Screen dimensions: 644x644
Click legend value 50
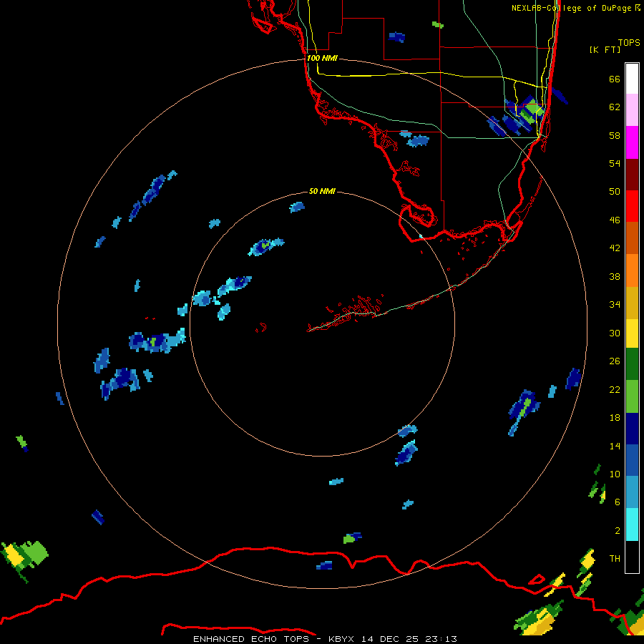[615, 191]
